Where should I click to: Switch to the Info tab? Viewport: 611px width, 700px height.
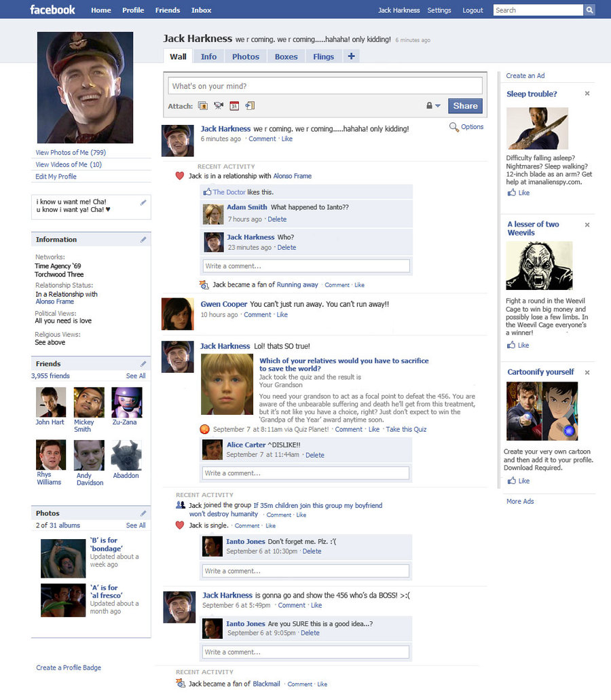coord(208,57)
